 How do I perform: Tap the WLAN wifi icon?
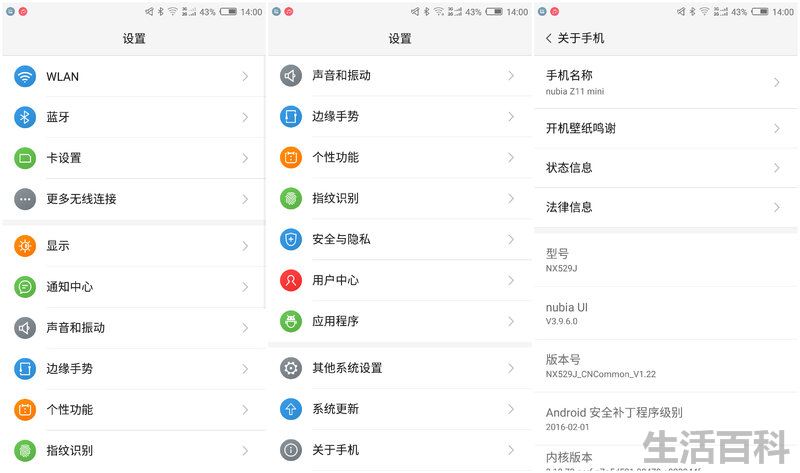click(x=24, y=77)
